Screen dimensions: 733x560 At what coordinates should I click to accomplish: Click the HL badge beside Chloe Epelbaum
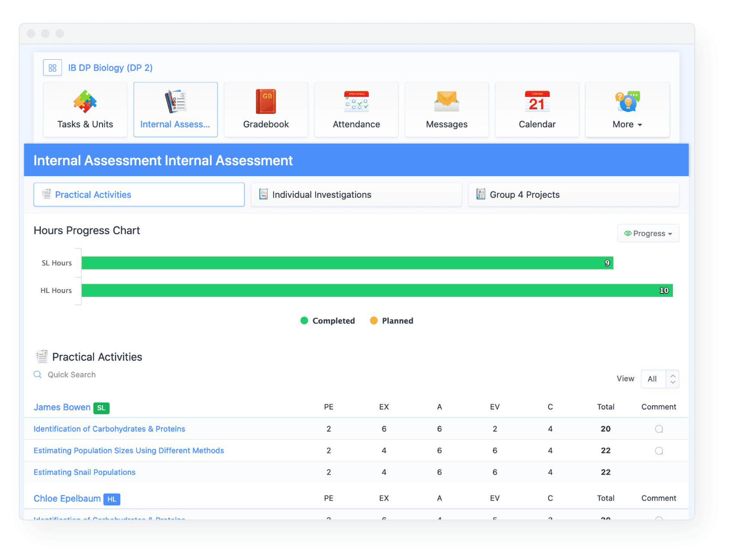pos(112,499)
